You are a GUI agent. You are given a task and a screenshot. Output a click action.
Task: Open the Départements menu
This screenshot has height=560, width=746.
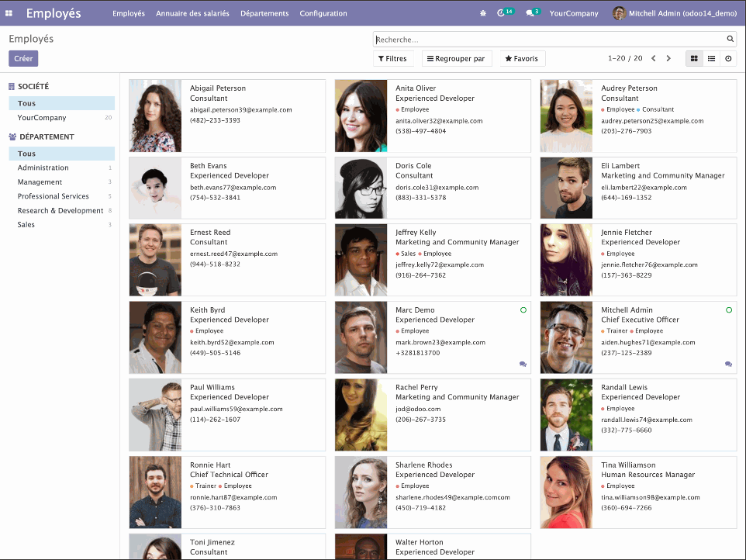[x=264, y=13]
